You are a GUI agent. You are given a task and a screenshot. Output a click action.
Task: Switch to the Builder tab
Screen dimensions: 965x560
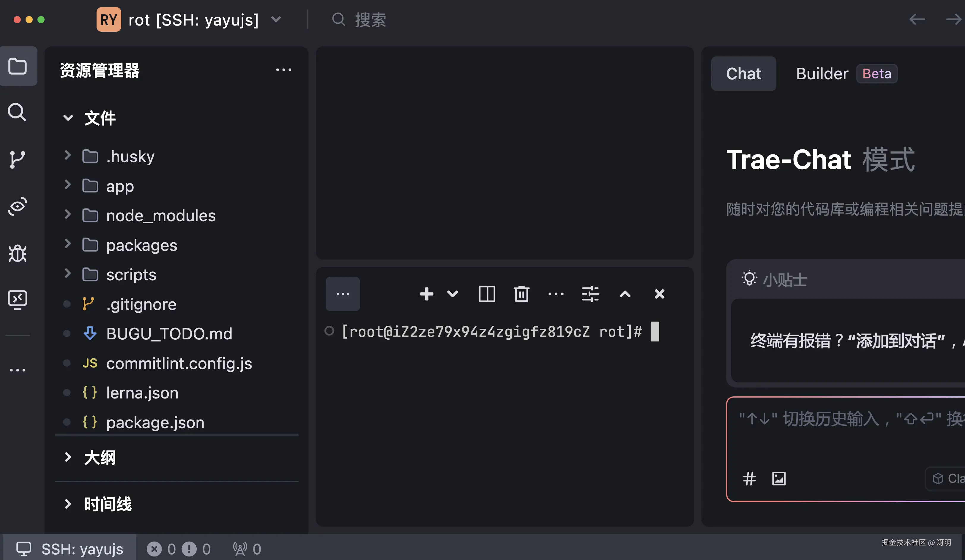pyautogui.click(x=822, y=74)
